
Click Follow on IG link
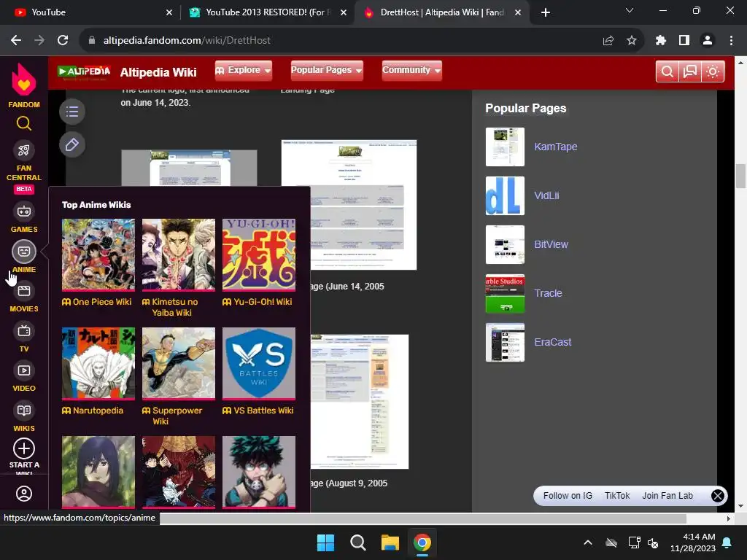[568, 496]
